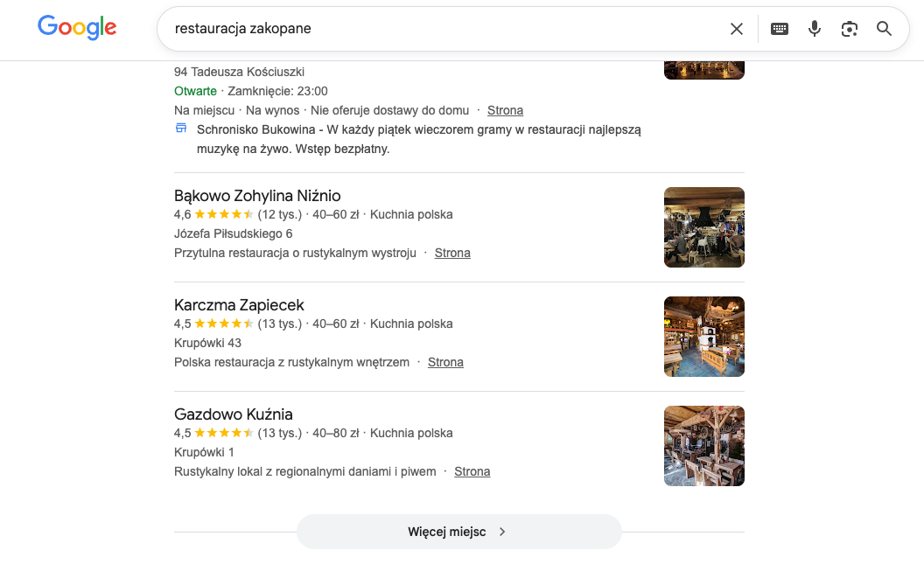Screen dimensions: 924x564
Task: Click the Karczma Zapiecek star rating
Action: click(224, 324)
